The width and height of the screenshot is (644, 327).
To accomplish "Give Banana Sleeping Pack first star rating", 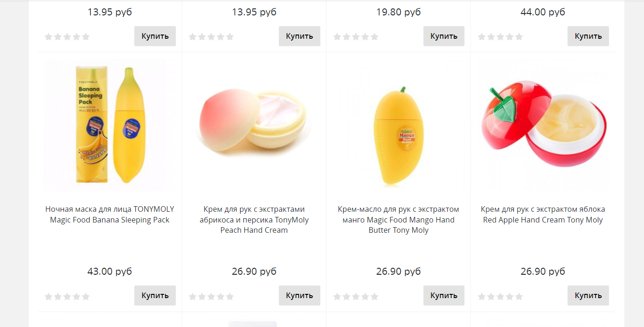I will click(x=48, y=296).
